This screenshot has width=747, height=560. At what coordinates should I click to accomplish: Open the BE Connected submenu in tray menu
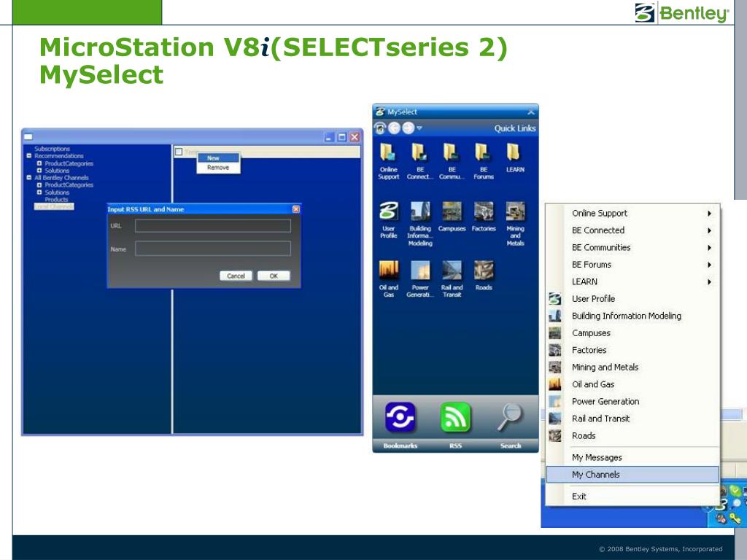click(x=632, y=230)
